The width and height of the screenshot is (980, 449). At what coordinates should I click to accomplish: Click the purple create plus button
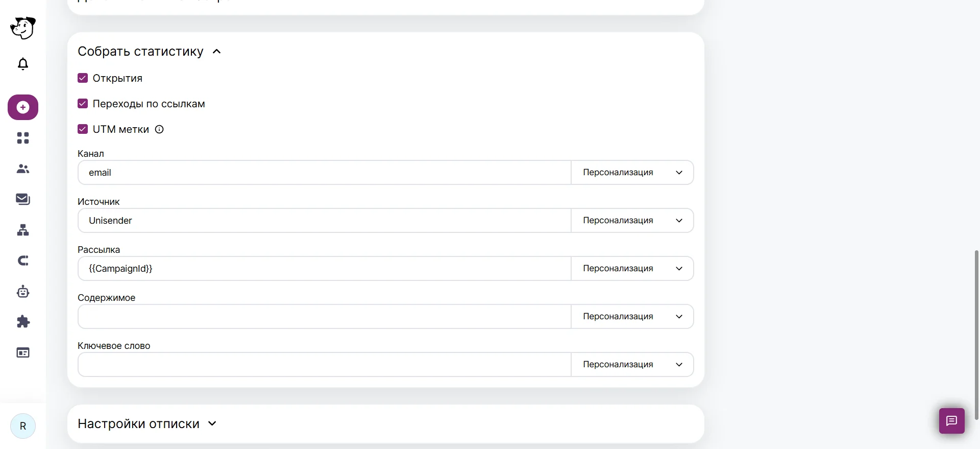23,107
